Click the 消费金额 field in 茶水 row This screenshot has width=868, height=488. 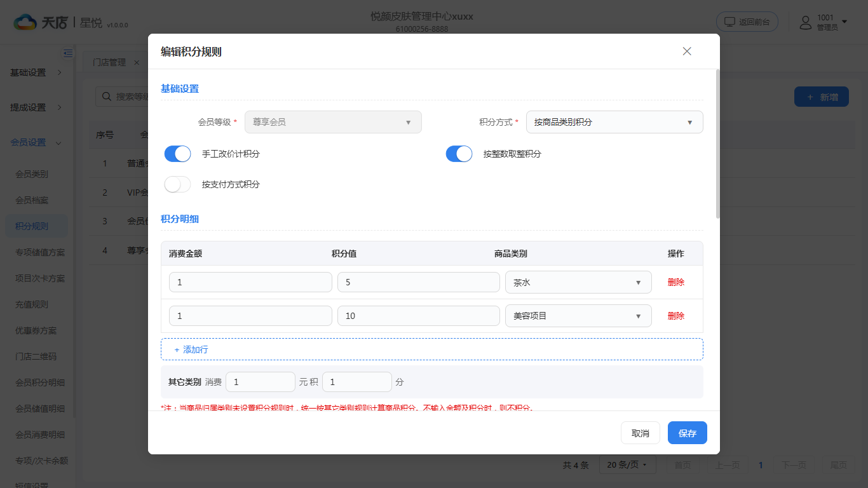tap(250, 282)
